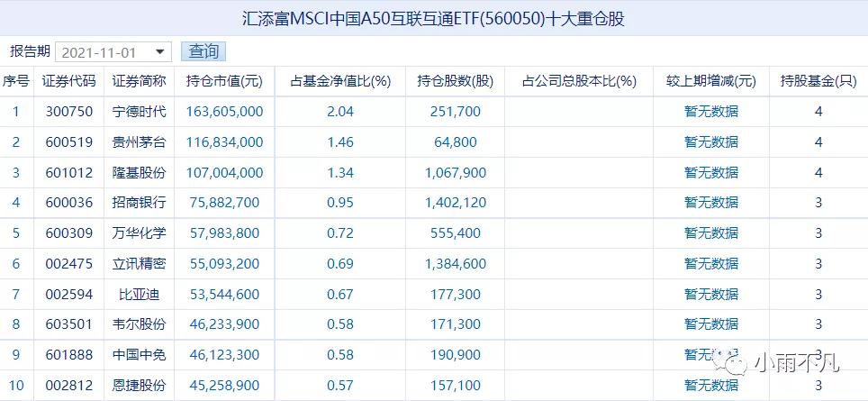Click stock code 601888

click(69, 354)
